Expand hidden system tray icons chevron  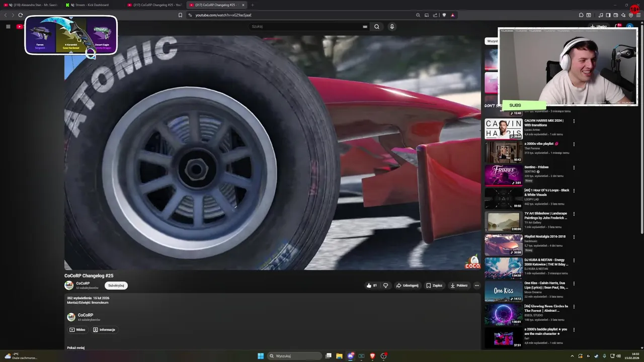572,356
